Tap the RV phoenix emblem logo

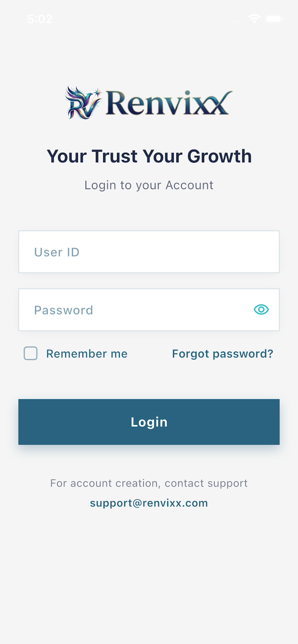[83, 103]
